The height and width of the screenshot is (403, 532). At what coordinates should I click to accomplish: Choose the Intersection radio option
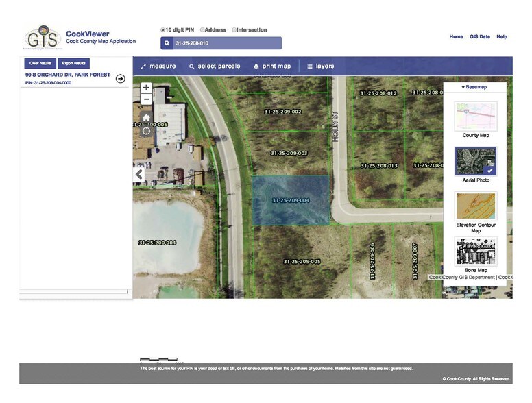coord(234,29)
